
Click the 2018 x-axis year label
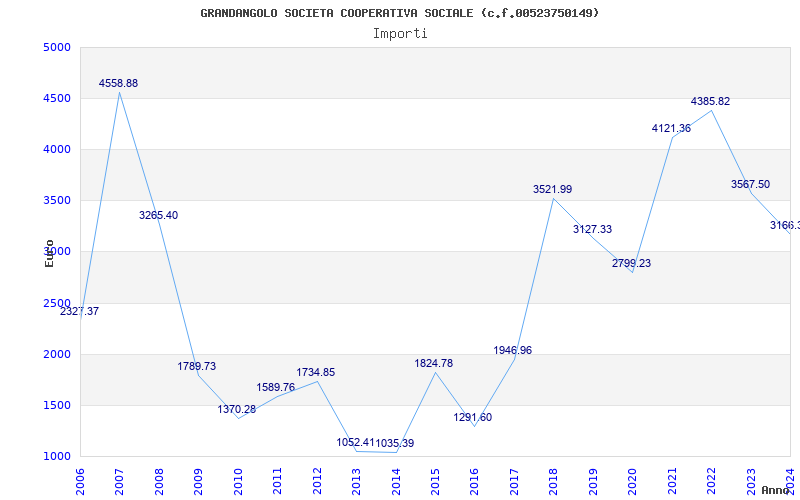pos(554,481)
